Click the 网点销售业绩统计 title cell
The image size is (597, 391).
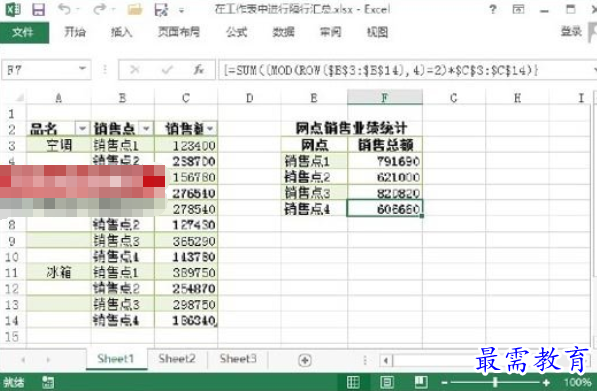(x=351, y=129)
